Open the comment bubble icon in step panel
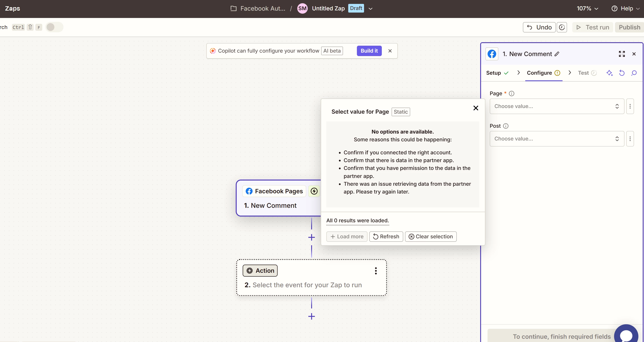 tap(634, 73)
